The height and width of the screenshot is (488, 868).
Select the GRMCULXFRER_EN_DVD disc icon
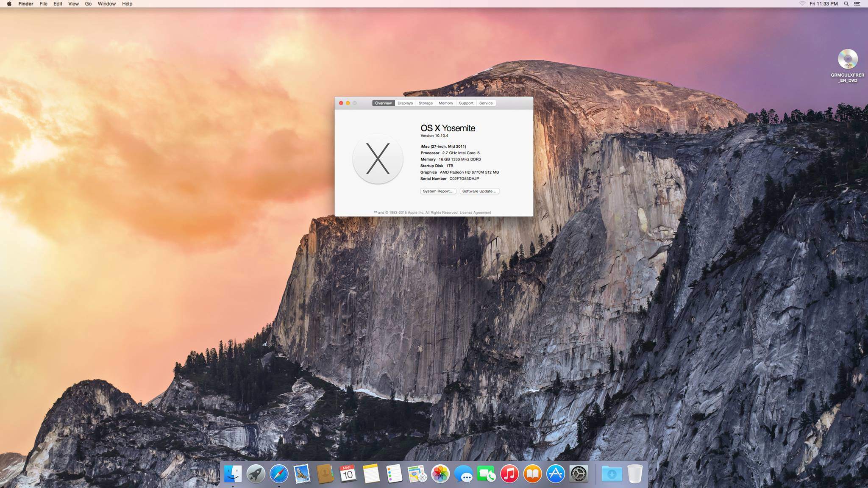(848, 59)
